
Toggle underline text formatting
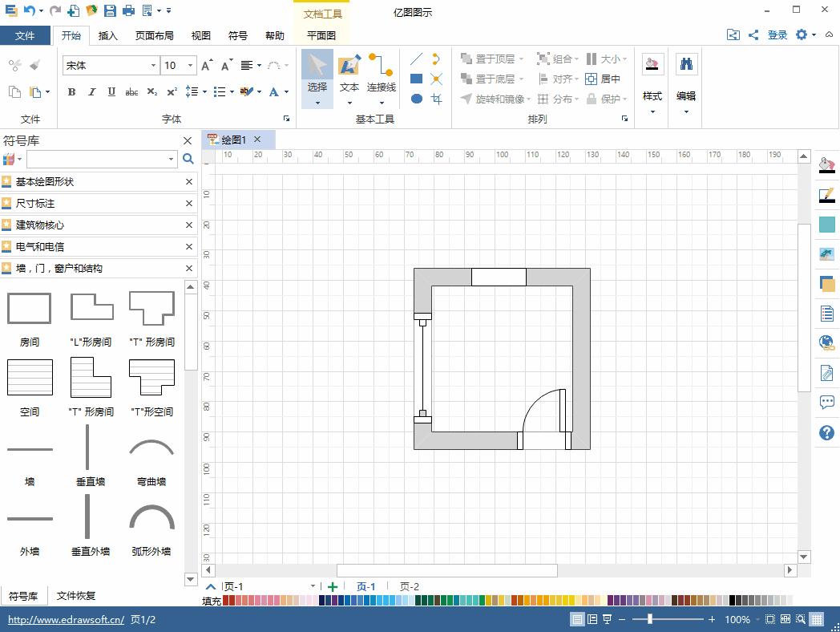(111, 92)
